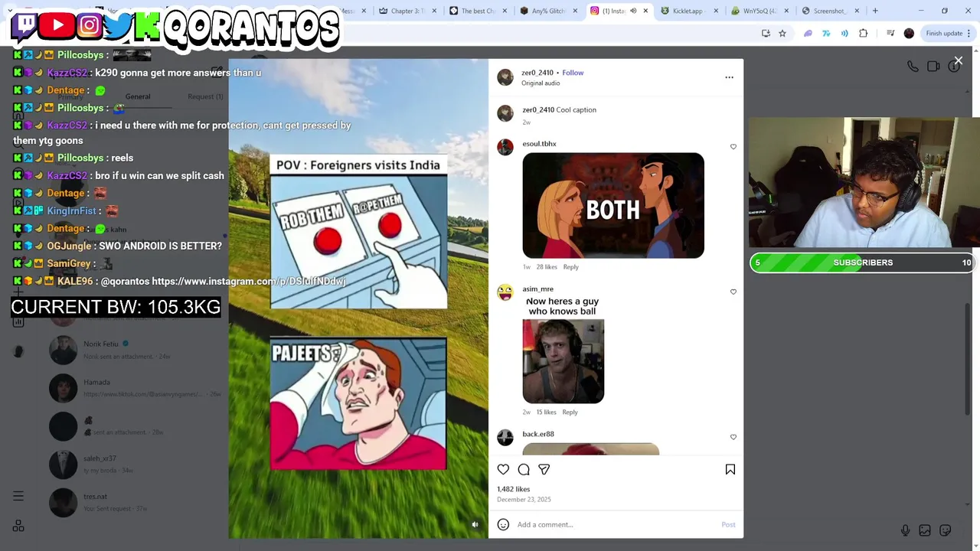The width and height of the screenshot is (980, 551).
Task: Open a new browser tab
Action: (x=875, y=11)
